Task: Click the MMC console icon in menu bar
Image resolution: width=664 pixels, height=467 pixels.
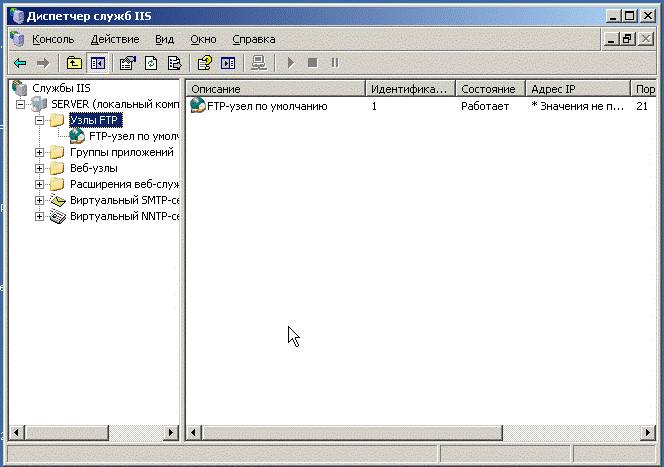Action: point(17,39)
